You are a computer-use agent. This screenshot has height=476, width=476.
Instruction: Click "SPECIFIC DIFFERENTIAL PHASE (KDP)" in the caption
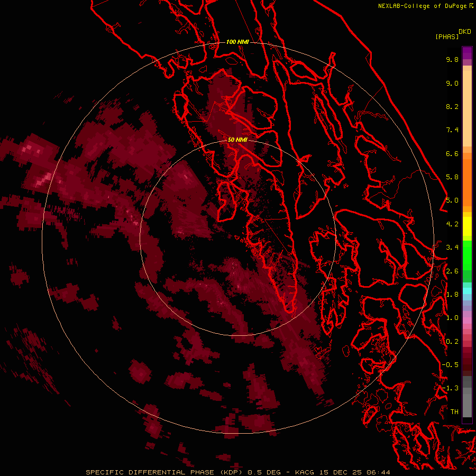point(162,472)
